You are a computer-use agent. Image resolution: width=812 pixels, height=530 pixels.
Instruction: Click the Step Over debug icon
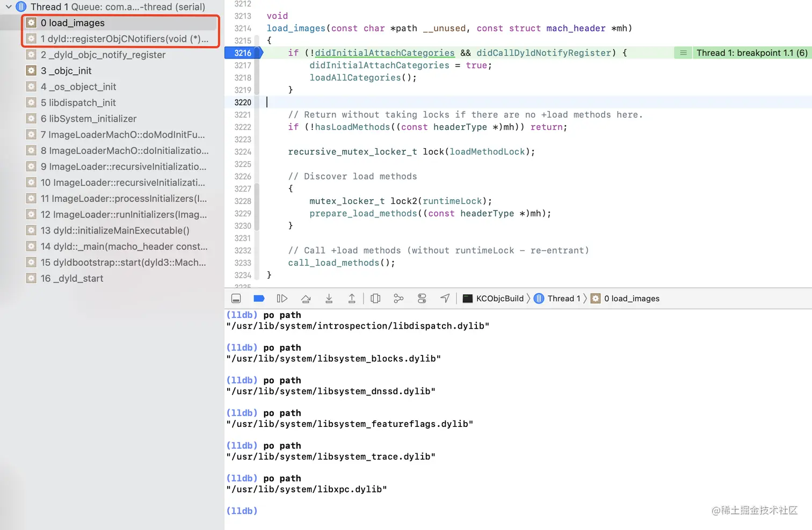coord(306,299)
